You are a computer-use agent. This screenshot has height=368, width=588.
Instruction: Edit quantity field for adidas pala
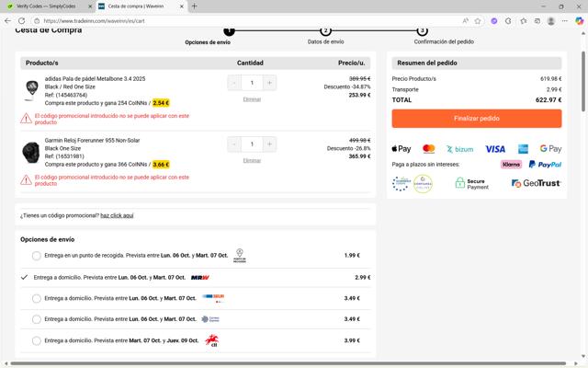(x=252, y=83)
